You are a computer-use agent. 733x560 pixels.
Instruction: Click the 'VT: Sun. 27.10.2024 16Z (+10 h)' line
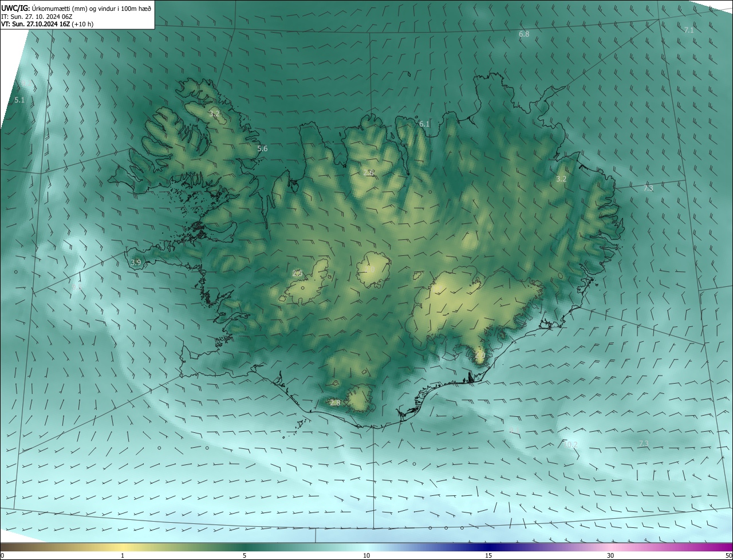(x=48, y=24)
